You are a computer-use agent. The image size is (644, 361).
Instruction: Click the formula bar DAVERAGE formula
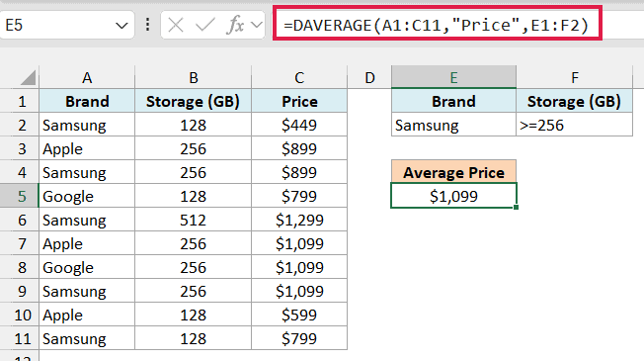(437, 25)
